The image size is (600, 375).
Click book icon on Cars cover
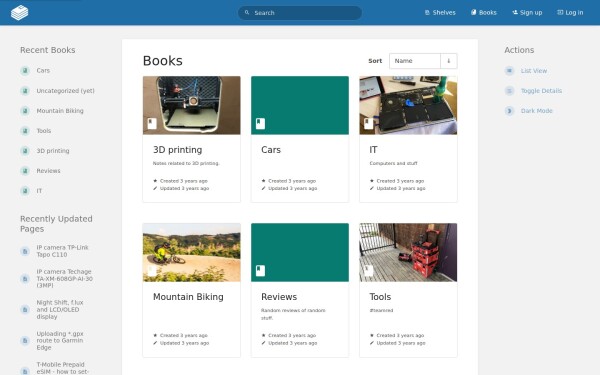(260, 124)
